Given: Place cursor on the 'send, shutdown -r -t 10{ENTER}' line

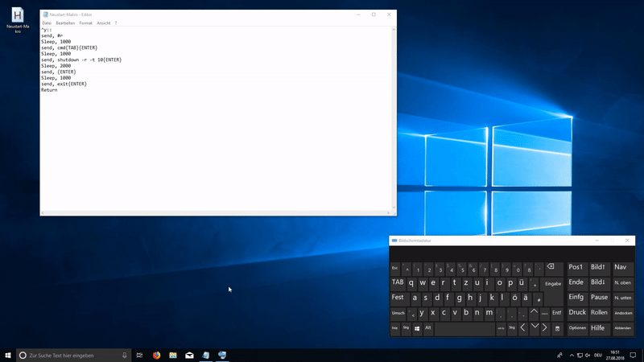Looking at the screenshot, I should [x=81, y=60].
